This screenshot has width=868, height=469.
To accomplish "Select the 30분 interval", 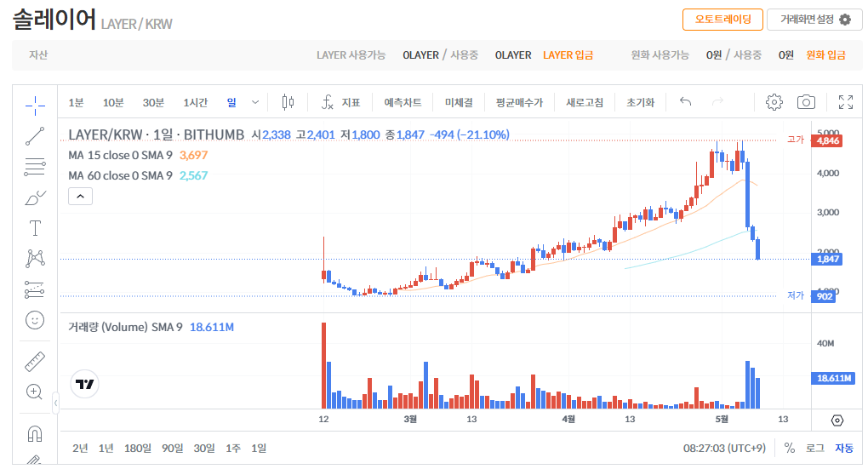I will 153,102.
